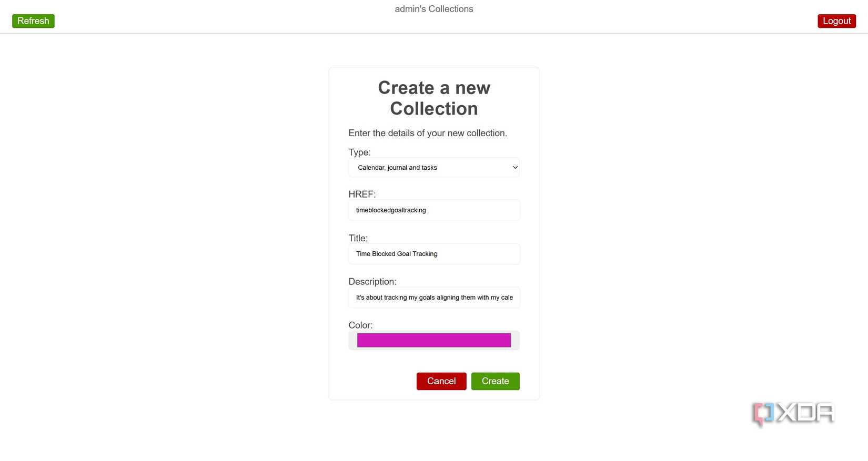This screenshot has height=461, width=868.
Task: Cancel the new collection dialog
Action: pyautogui.click(x=441, y=381)
